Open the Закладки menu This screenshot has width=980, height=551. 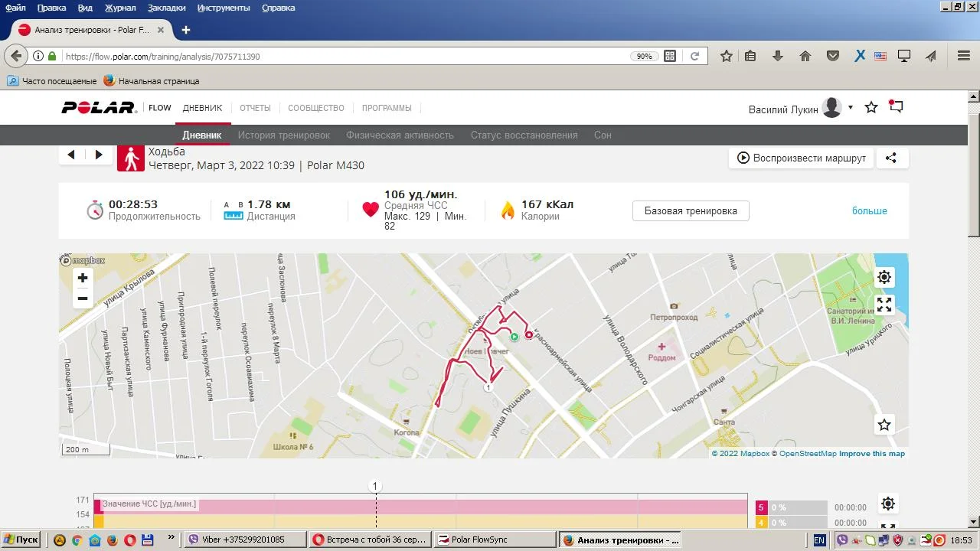[x=167, y=8]
